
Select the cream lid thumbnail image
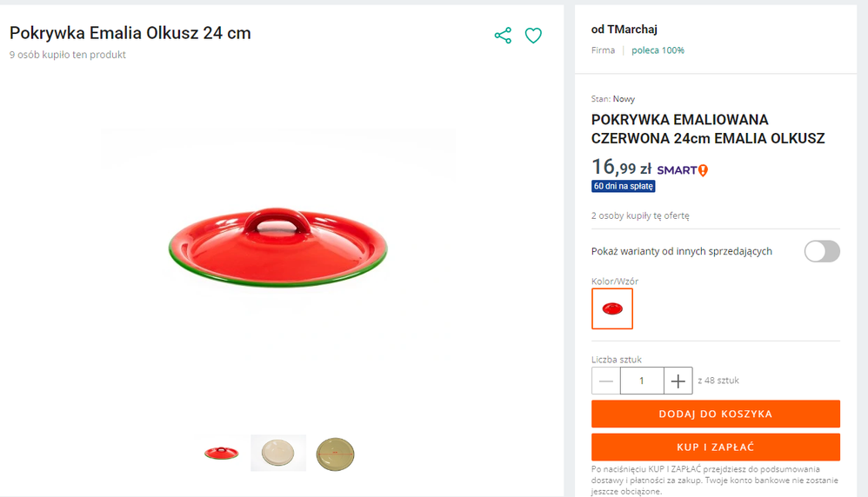pyautogui.click(x=278, y=453)
